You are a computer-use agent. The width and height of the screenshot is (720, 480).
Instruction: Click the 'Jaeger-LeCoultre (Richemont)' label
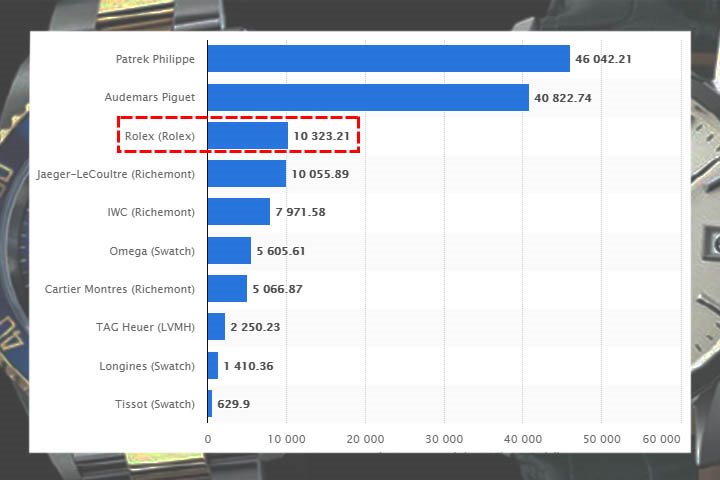(116, 174)
